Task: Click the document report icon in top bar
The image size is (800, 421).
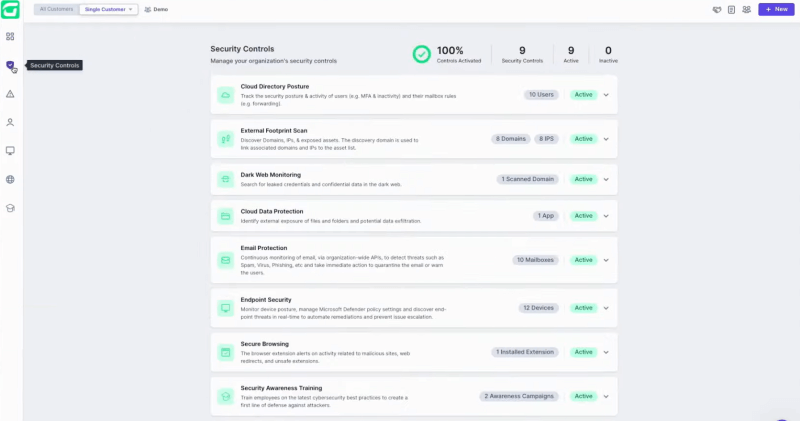Action: 731,10
